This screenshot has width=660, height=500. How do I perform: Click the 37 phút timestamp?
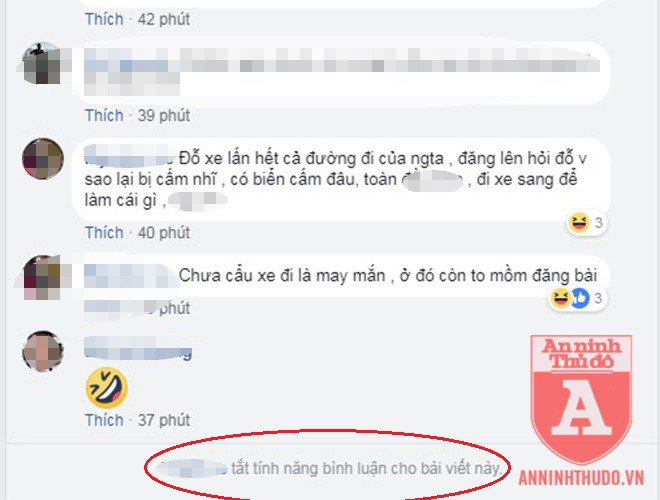coord(164,420)
